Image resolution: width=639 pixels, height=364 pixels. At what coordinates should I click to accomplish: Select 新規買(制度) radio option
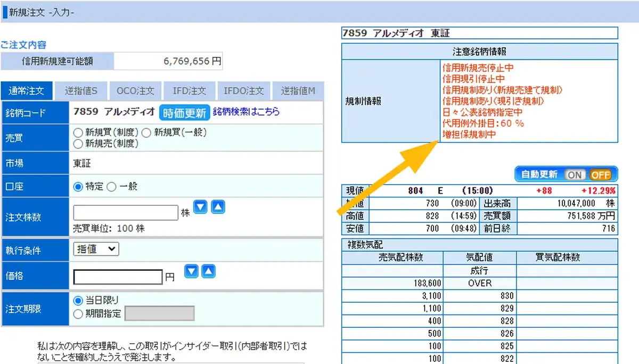tap(78, 133)
